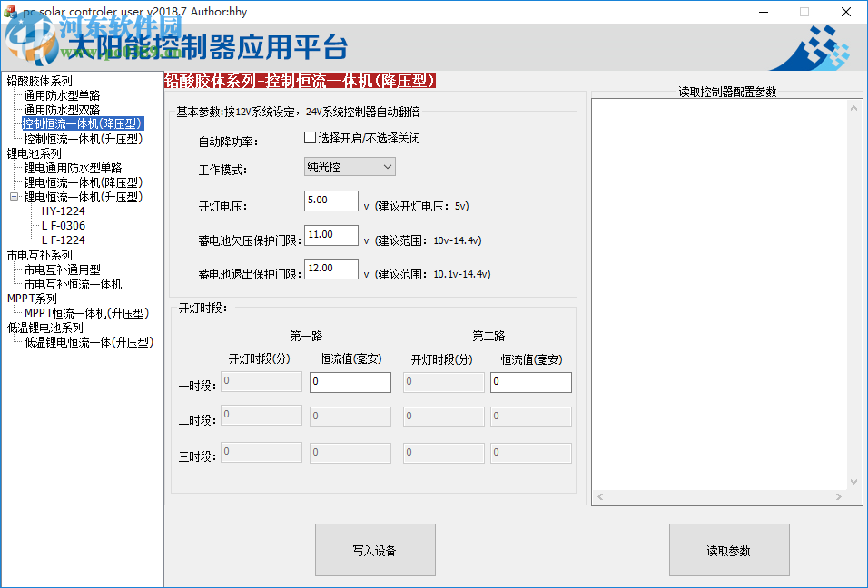Minimize the solar controller window
The height and width of the screenshot is (588, 868).
pyautogui.click(x=764, y=12)
